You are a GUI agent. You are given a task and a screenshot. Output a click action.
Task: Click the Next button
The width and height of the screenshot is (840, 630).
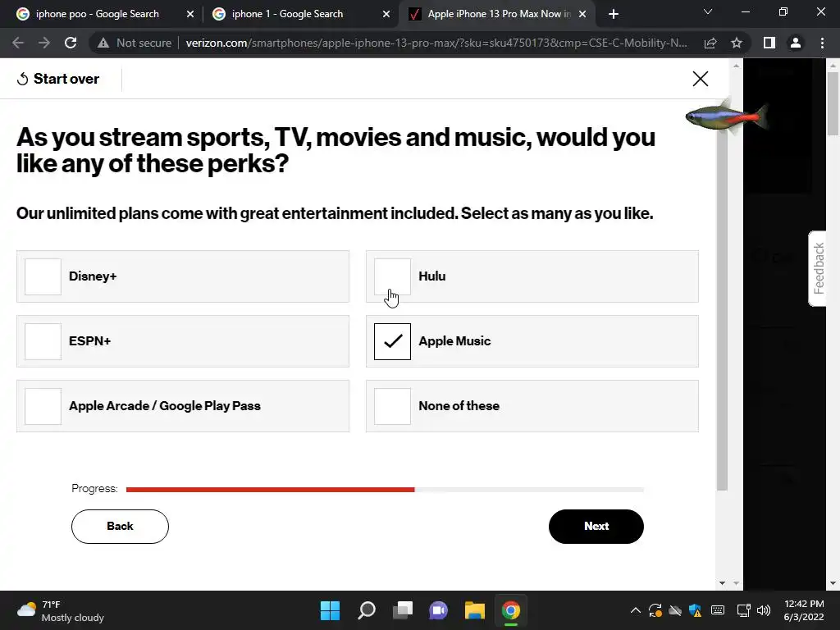click(596, 526)
